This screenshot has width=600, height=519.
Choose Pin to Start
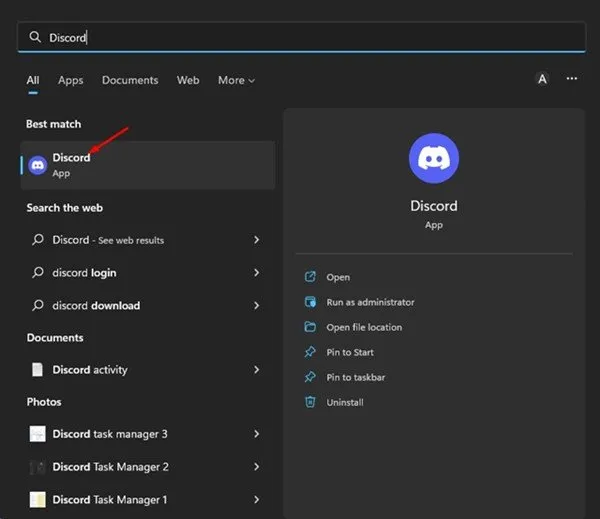[350, 353]
